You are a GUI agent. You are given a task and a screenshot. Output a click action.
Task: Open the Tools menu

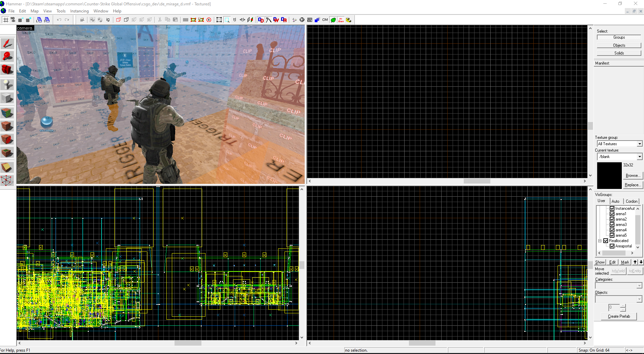click(61, 11)
